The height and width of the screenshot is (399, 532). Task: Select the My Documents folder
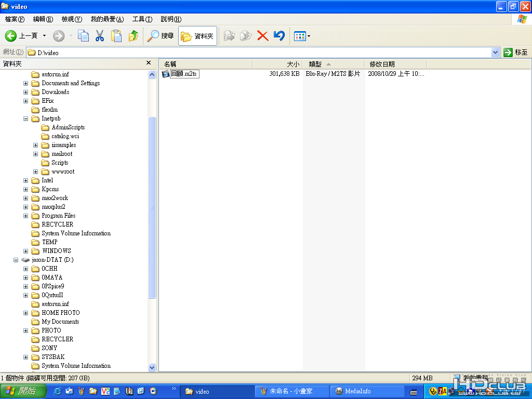[x=60, y=321]
